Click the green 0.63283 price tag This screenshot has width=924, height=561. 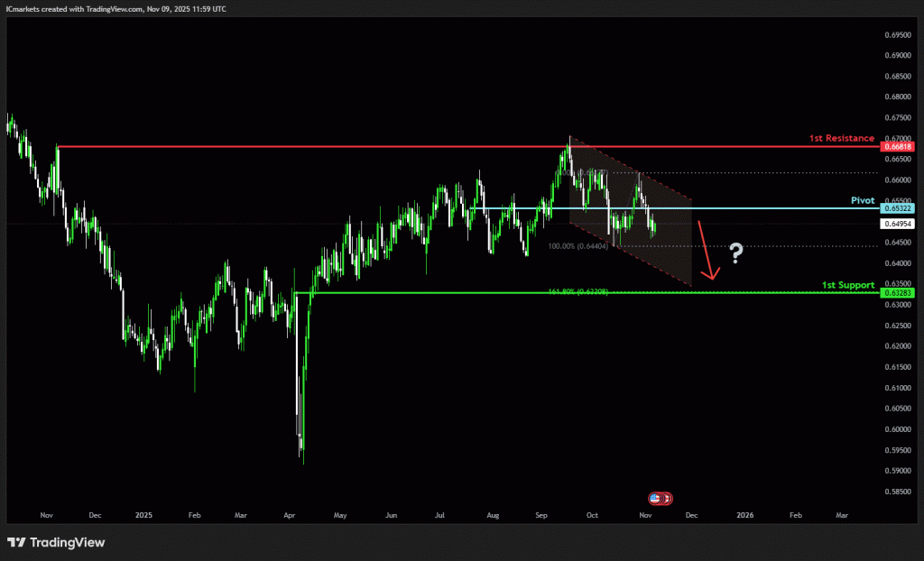(896, 292)
